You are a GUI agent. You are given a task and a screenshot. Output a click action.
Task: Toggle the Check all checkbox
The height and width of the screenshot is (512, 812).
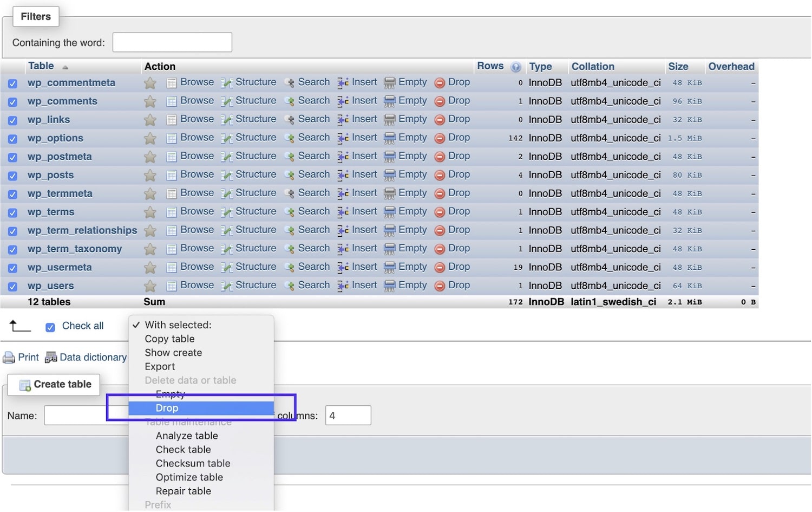click(x=50, y=326)
